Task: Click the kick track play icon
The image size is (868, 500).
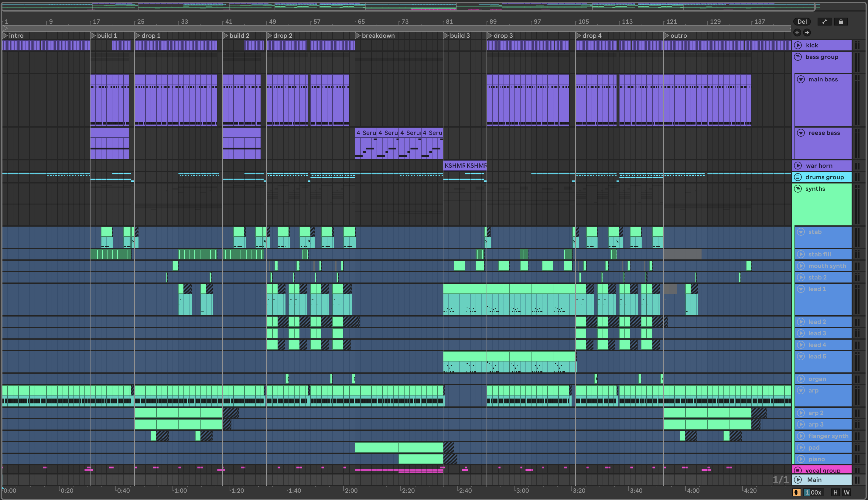Action: click(x=798, y=45)
